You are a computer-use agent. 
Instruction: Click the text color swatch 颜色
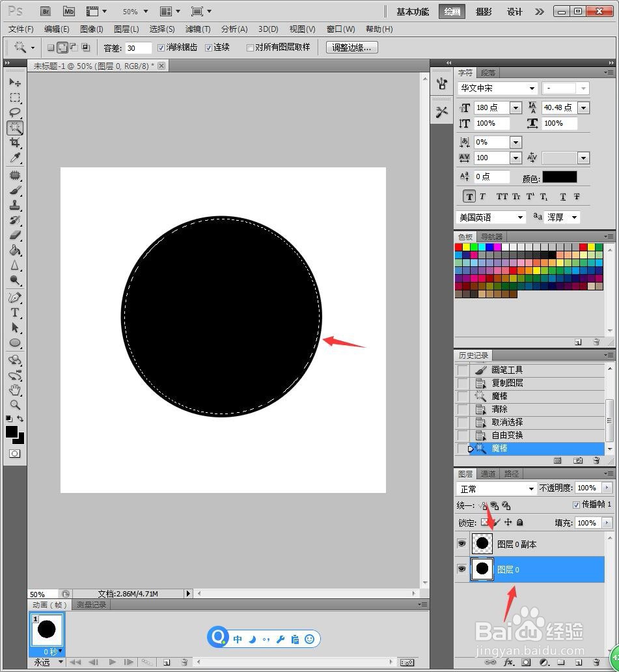[560, 177]
